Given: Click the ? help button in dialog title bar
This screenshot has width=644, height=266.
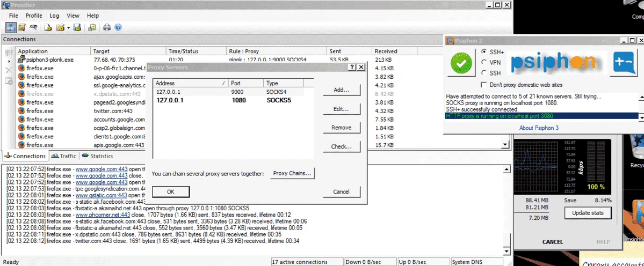Looking at the screenshot, I should click(352, 67).
